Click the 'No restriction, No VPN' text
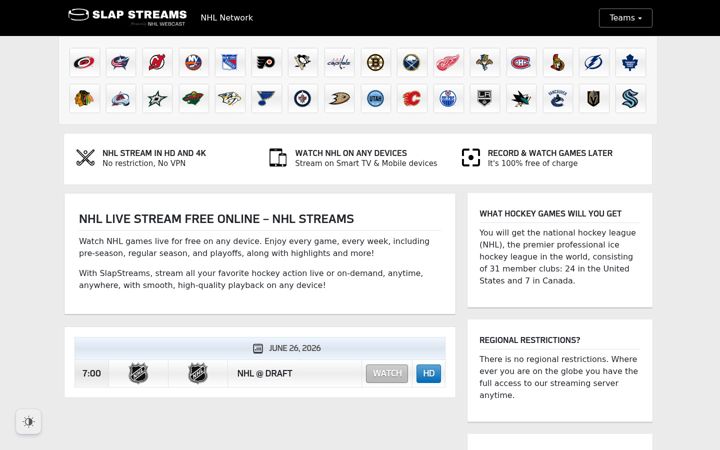 [x=144, y=163]
